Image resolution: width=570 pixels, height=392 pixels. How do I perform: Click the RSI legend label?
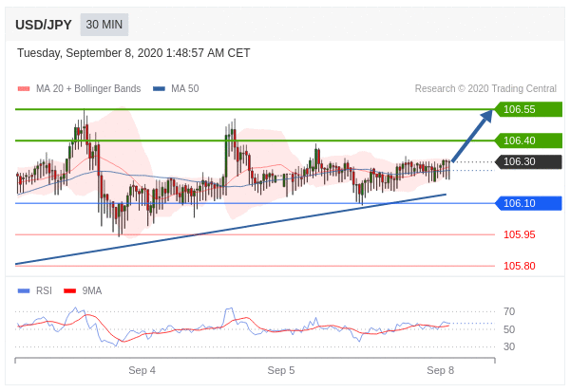(x=44, y=290)
